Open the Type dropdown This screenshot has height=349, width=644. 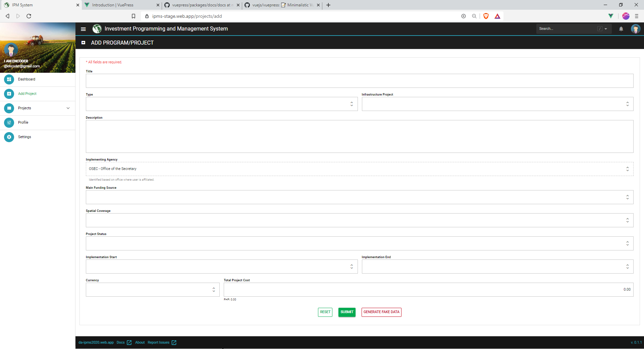click(222, 104)
